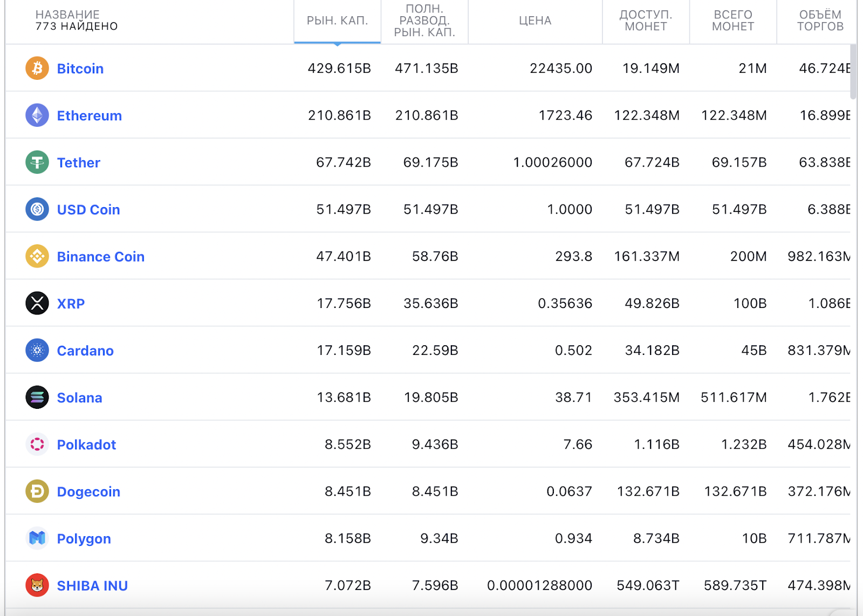This screenshot has width=863, height=616.
Task: Click Polygon price 0.934
Action: point(574,538)
